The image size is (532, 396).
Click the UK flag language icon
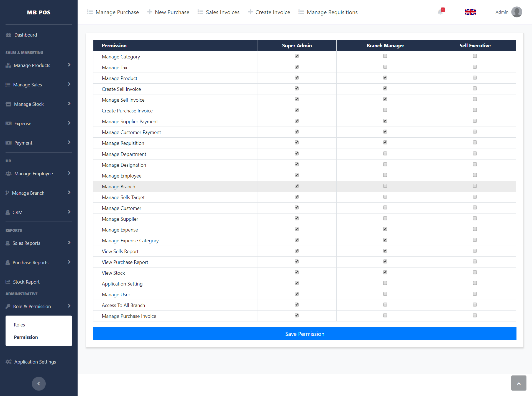coord(470,12)
